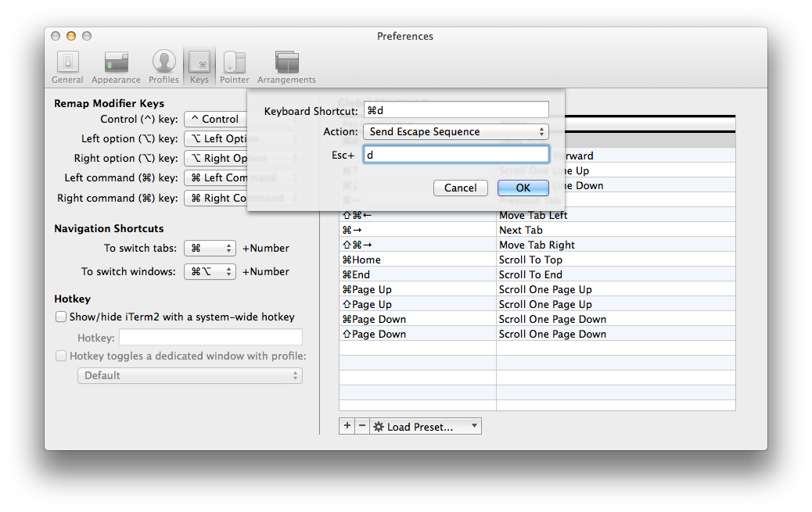Viewport: 812px width, 512px height.
Task: Open the Profiles preferences pane
Action: pyautogui.click(x=163, y=67)
